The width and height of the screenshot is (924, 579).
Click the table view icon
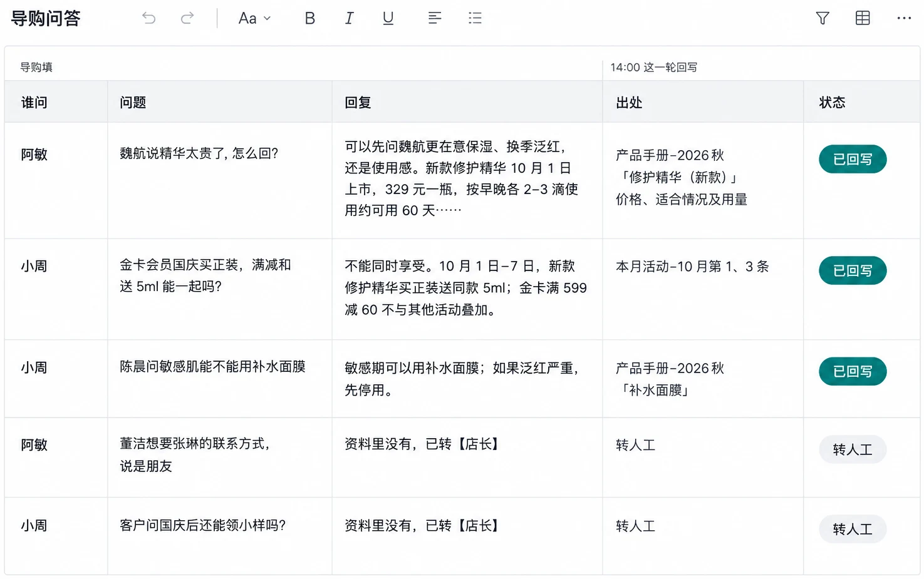[863, 18]
